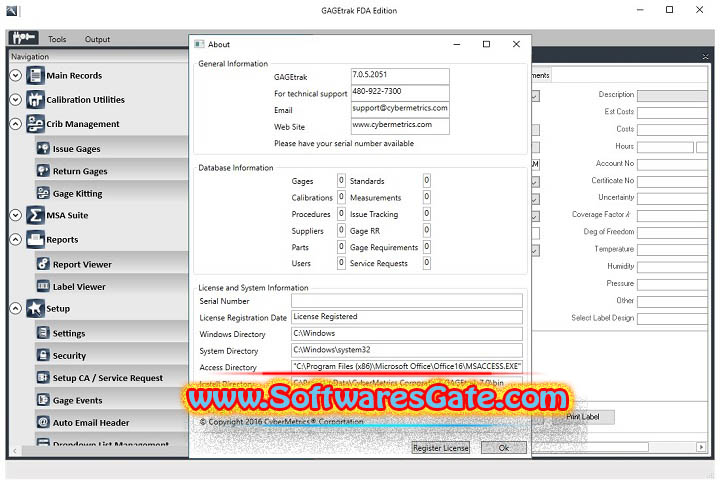Open the Gage Events icon
Image resolution: width=720 pixels, height=480 pixels.
(43, 400)
